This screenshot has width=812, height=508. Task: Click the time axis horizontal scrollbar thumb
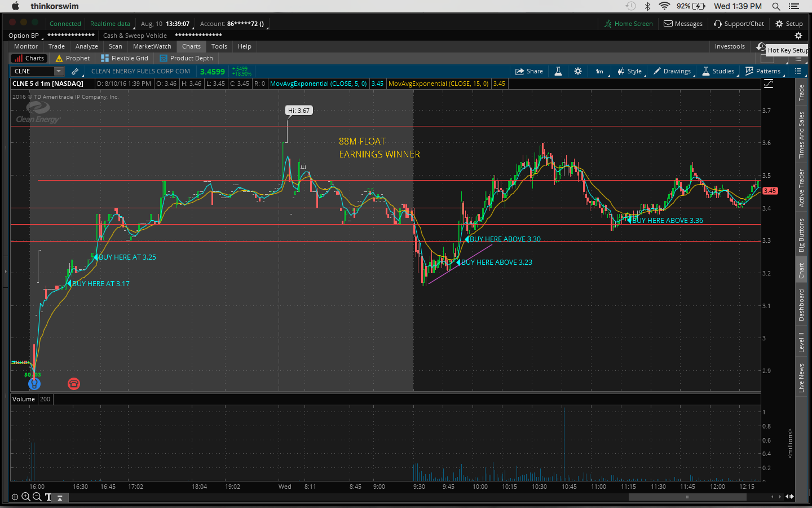pyautogui.click(x=687, y=497)
